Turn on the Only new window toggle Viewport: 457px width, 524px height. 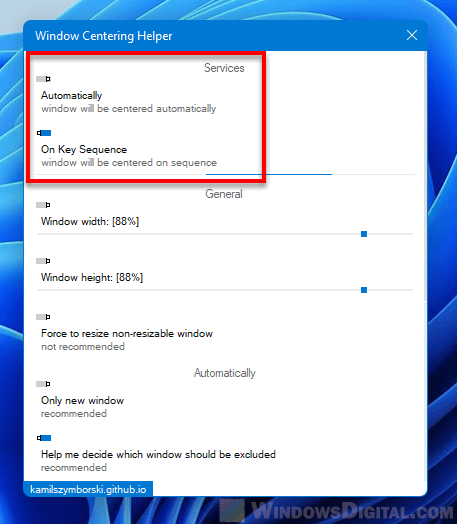[x=43, y=384]
